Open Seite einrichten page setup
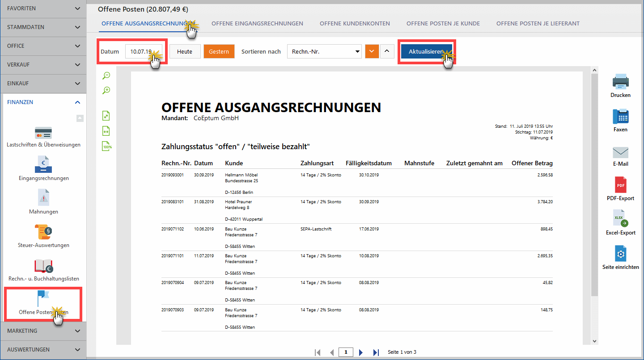644x360 pixels. click(620, 257)
